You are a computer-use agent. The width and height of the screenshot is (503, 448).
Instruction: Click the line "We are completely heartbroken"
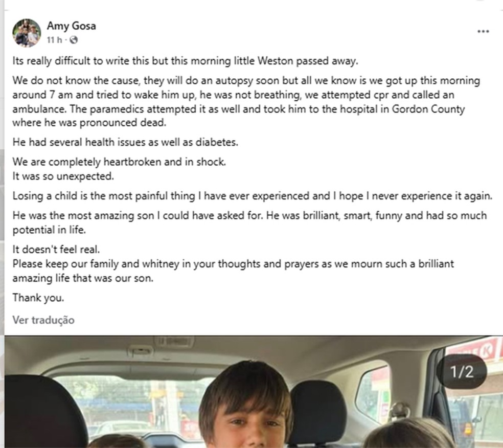tap(119, 163)
